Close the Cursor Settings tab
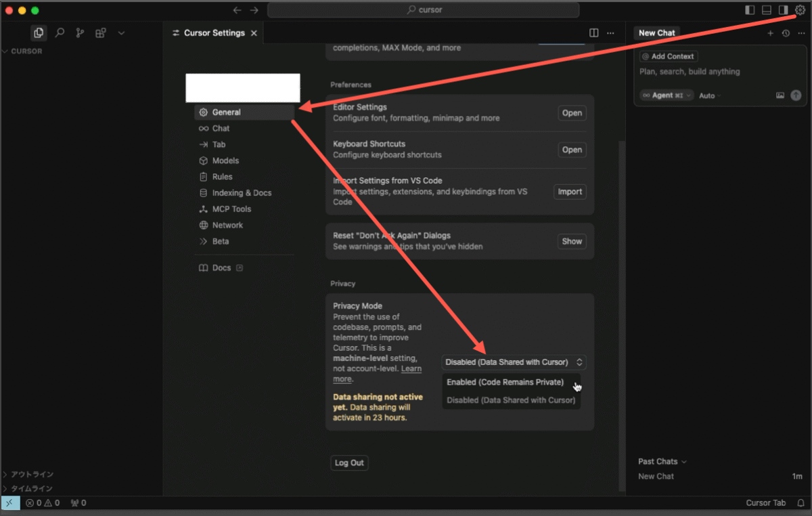Screen dimensions: 812x516 tap(254, 33)
